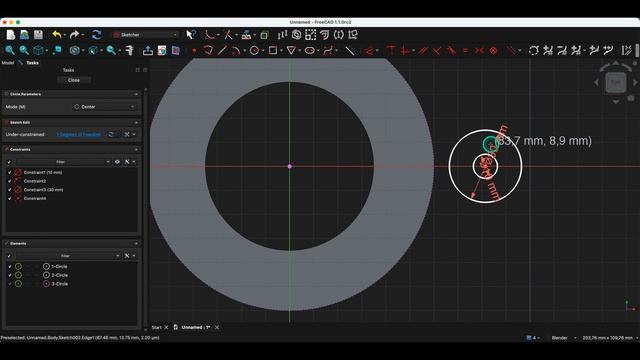Screen dimensions: 640x360
Task: Open the Start document tab
Action: pos(157,327)
